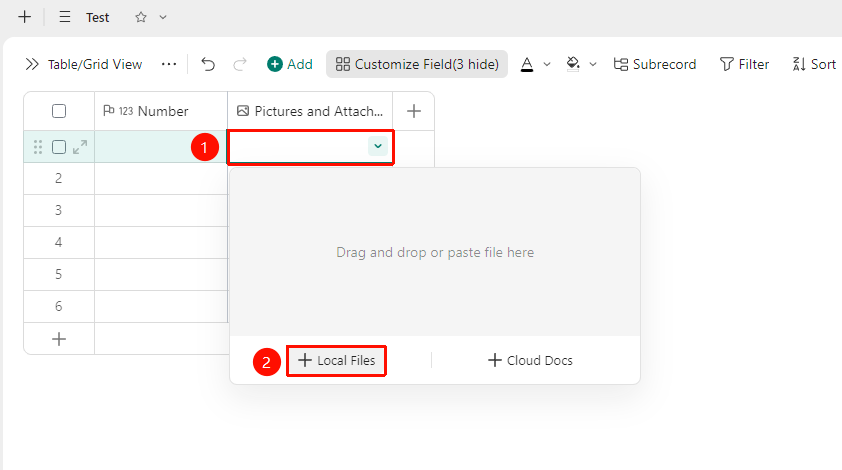Image resolution: width=842 pixels, height=470 pixels.
Task: Star the Test document as favorite
Action: tap(141, 17)
